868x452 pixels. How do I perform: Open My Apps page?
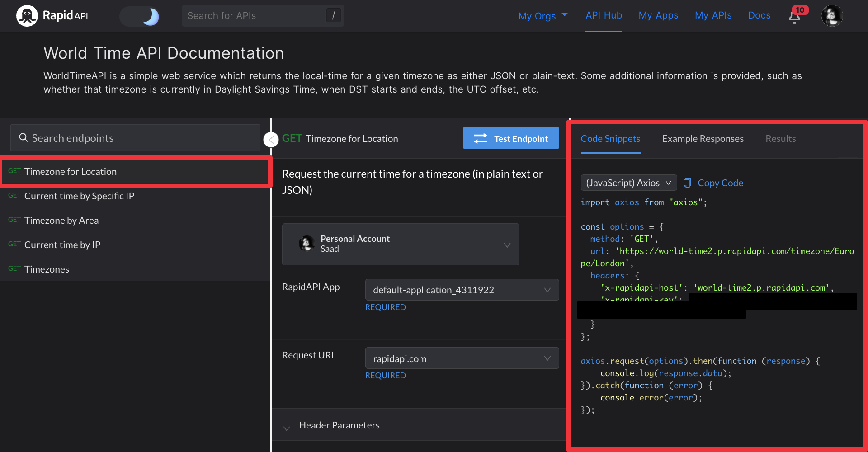pyautogui.click(x=658, y=15)
